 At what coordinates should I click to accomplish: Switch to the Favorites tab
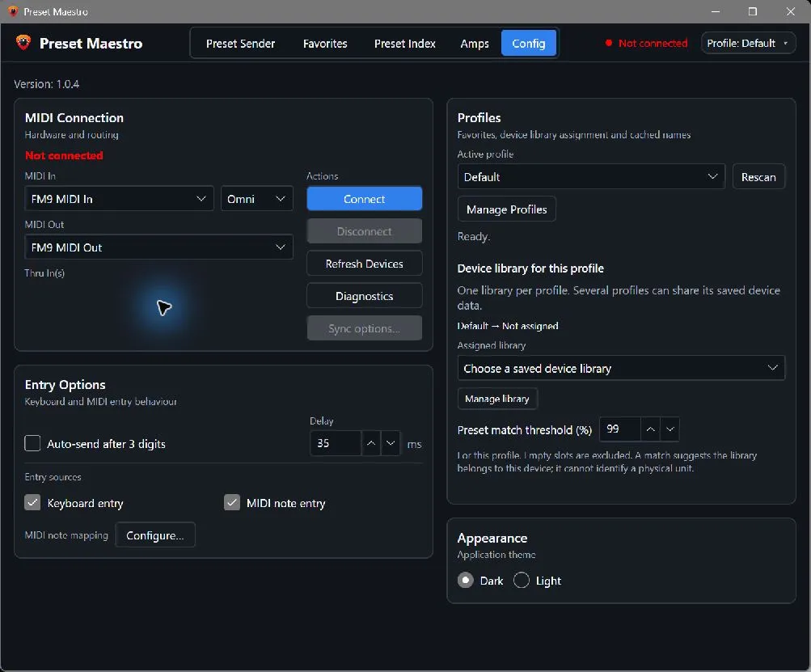pyautogui.click(x=325, y=44)
